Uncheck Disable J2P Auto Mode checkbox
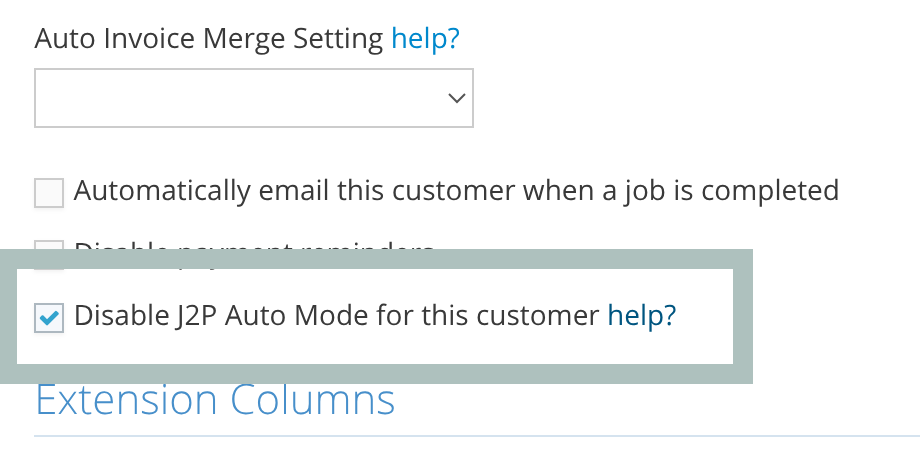 [x=49, y=318]
